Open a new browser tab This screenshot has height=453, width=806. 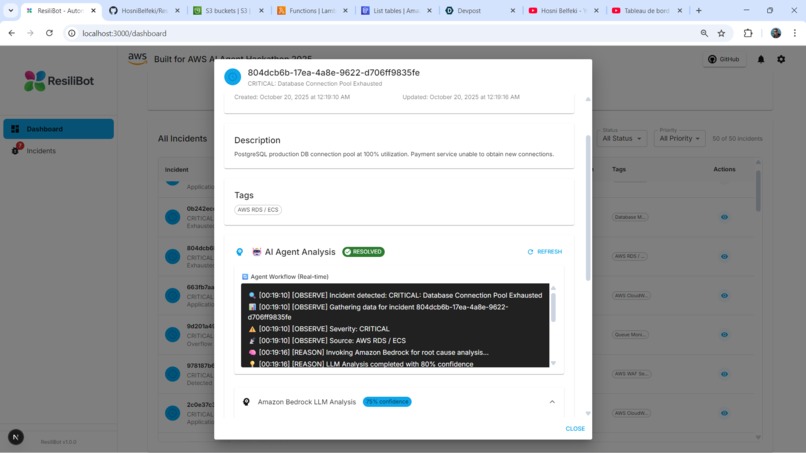(x=699, y=10)
